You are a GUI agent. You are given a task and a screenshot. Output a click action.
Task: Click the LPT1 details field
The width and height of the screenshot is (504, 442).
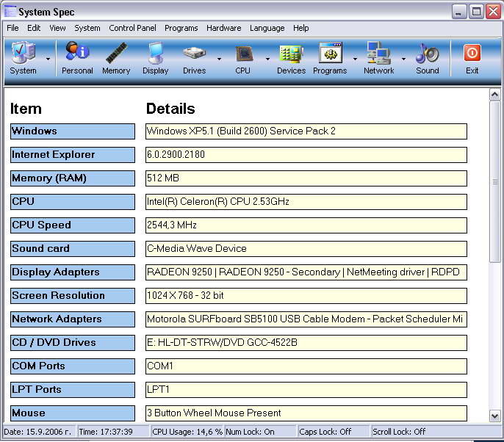pyautogui.click(x=306, y=390)
